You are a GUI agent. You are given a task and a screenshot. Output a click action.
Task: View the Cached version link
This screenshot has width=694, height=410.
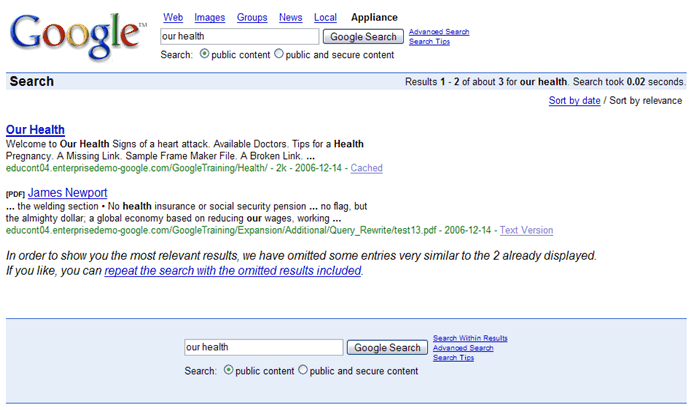pos(366,168)
